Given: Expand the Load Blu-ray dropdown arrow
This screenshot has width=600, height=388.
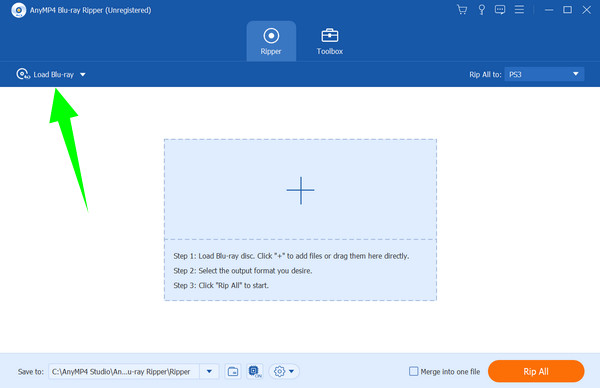Looking at the screenshot, I should point(83,75).
